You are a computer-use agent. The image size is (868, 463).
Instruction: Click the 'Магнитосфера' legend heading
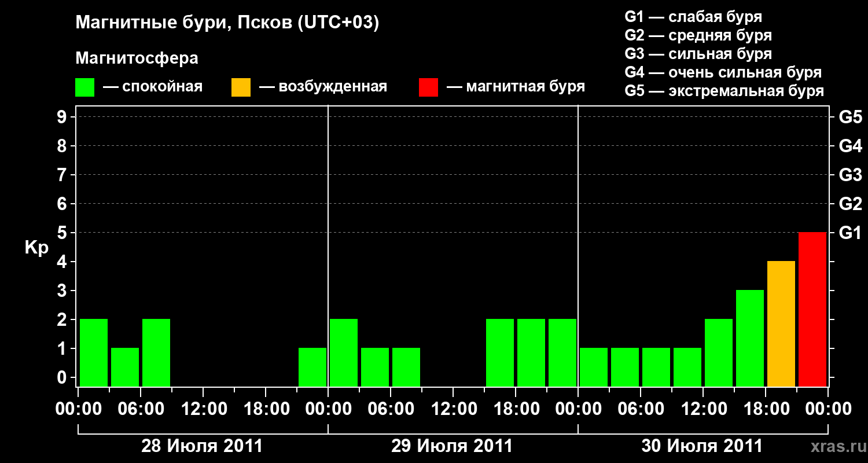click(137, 58)
